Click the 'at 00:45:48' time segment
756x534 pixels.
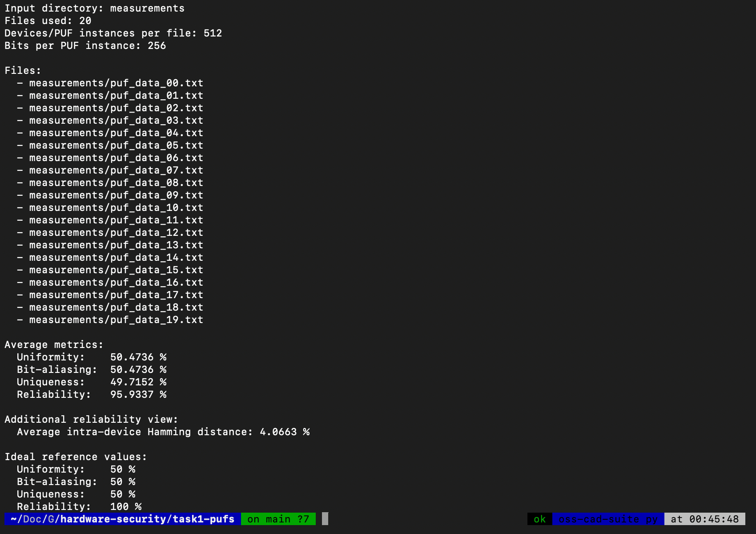(x=705, y=519)
